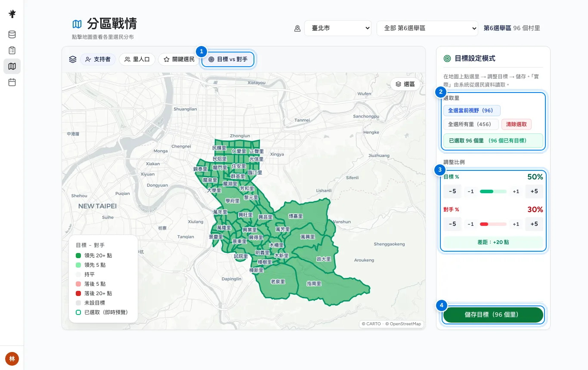Click the green 目標 % progress bar

[493, 191]
